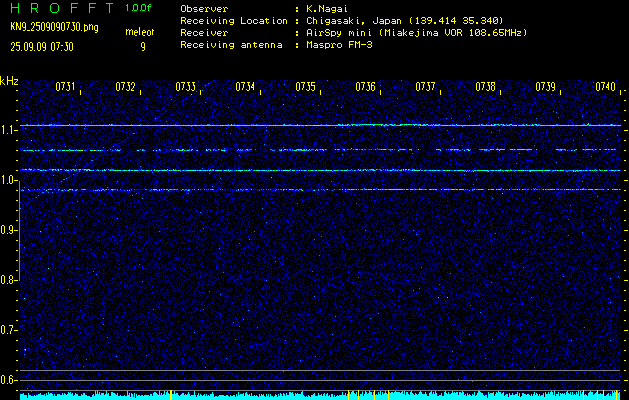629x400 pixels.
Task: Click the HROFFT title text
Action: [x=61, y=8]
